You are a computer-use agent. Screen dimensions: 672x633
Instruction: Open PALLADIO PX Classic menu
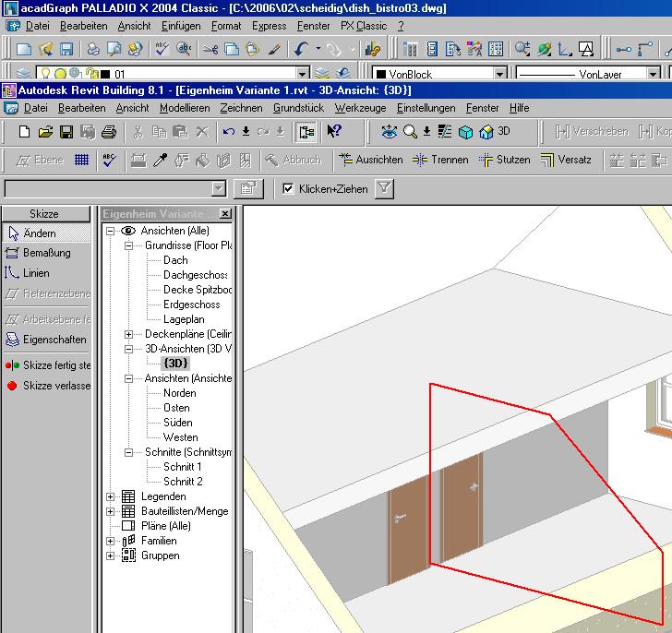click(364, 26)
